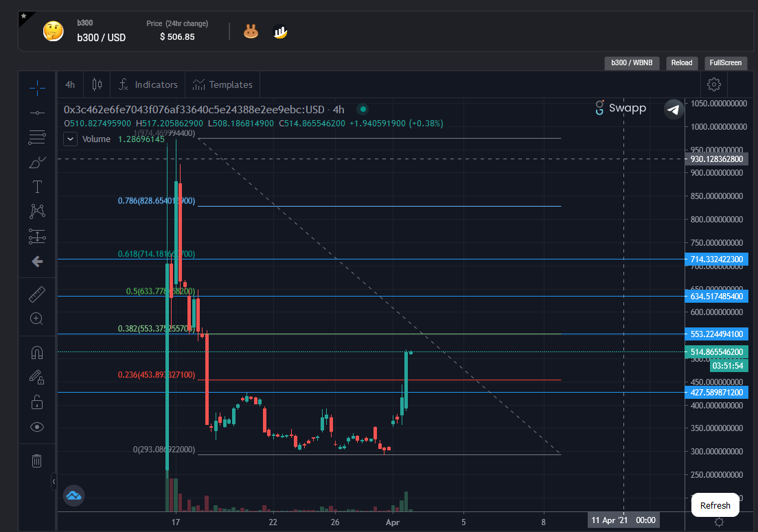The image size is (758, 532).
Task: Switch to b300 / WBNB pair
Action: pos(632,63)
